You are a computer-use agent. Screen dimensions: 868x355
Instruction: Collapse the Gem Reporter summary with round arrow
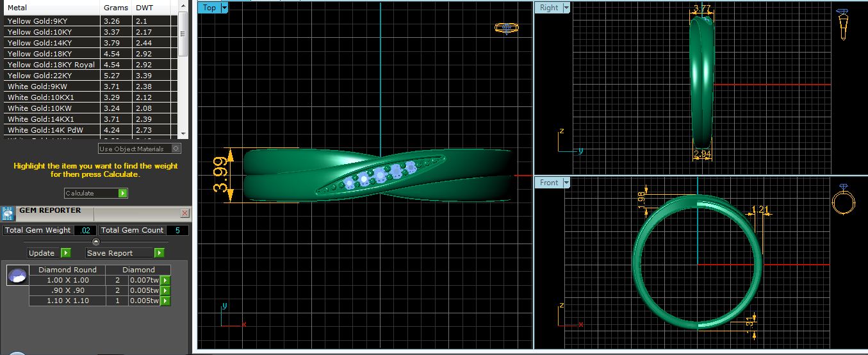[96, 242]
